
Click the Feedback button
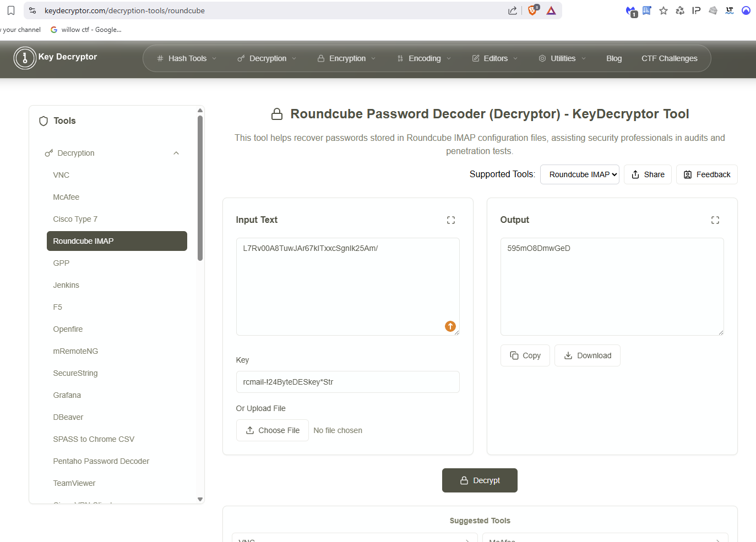pos(706,174)
